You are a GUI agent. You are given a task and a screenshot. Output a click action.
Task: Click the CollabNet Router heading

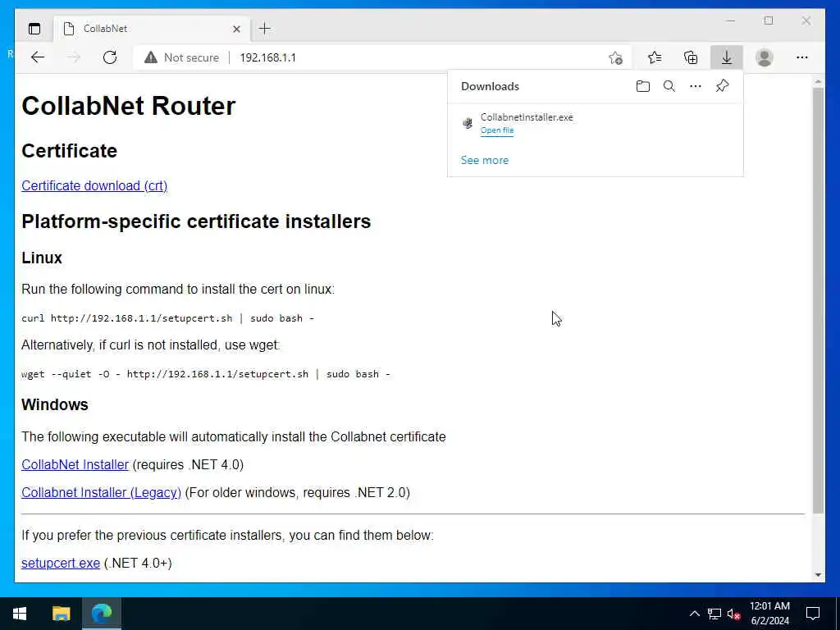pos(129,106)
